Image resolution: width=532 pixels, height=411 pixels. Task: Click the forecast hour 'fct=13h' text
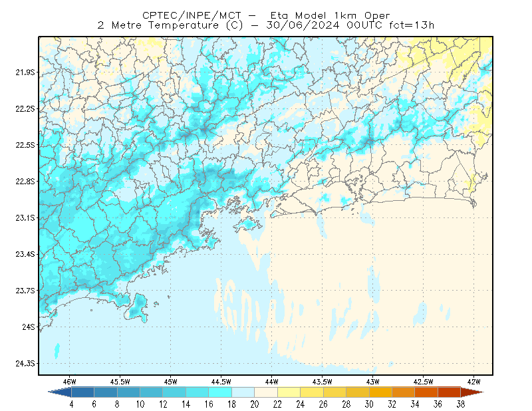coord(412,25)
